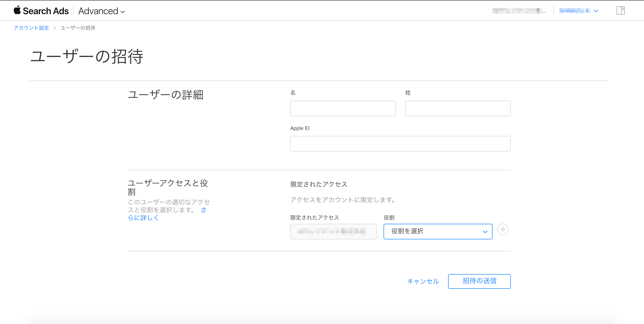Go to アカウント設定 breadcrumb link
The width and height of the screenshot is (644, 324).
(31, 28)
